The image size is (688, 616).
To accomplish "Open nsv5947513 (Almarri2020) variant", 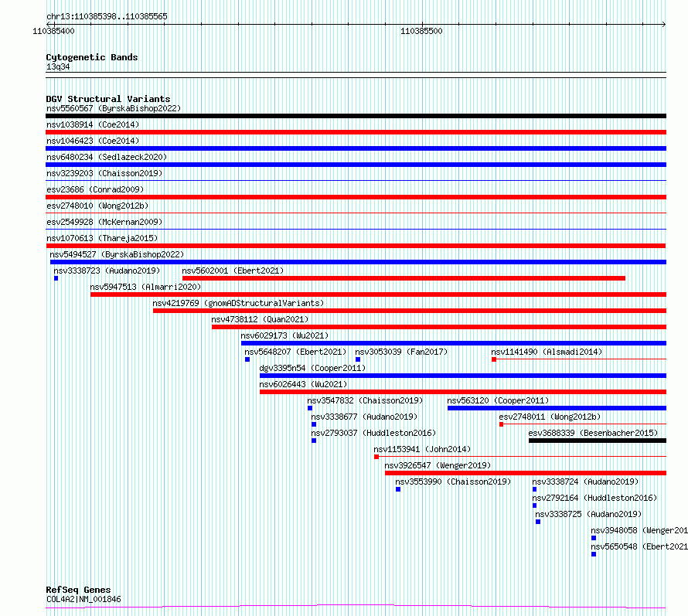I will [x=145, y=287].
